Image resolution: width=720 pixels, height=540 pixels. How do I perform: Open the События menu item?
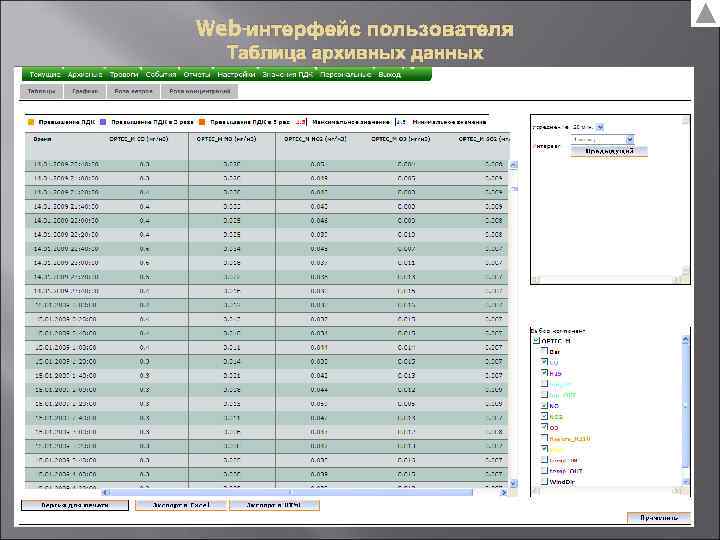tap(161, 74)
